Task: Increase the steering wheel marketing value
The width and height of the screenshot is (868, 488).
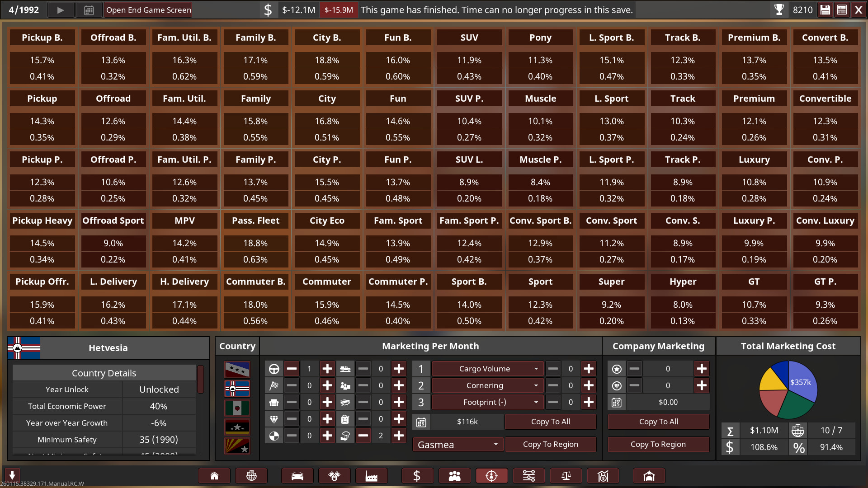Action: click(327, 369)
